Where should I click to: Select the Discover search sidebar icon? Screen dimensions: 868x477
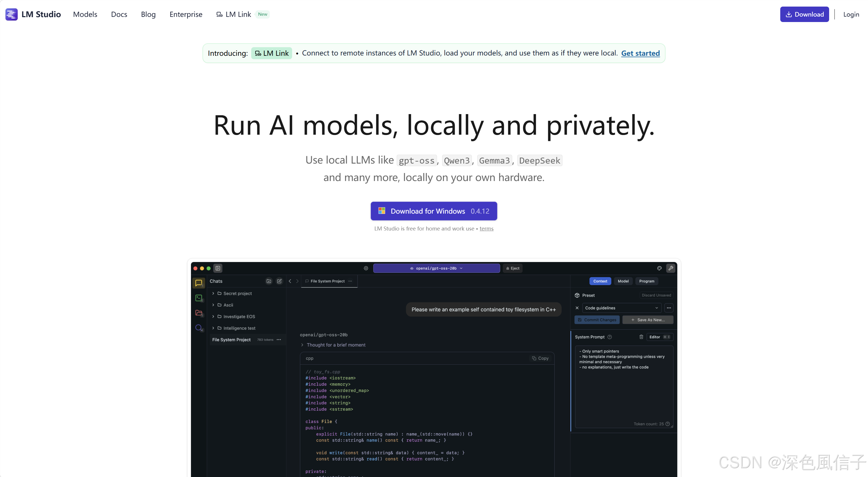199,328
